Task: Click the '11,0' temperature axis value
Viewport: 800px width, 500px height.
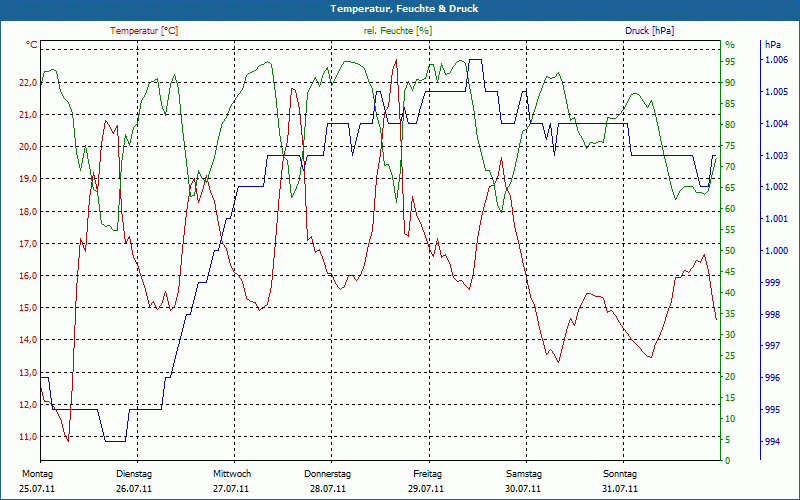Action: pos(28,437)
